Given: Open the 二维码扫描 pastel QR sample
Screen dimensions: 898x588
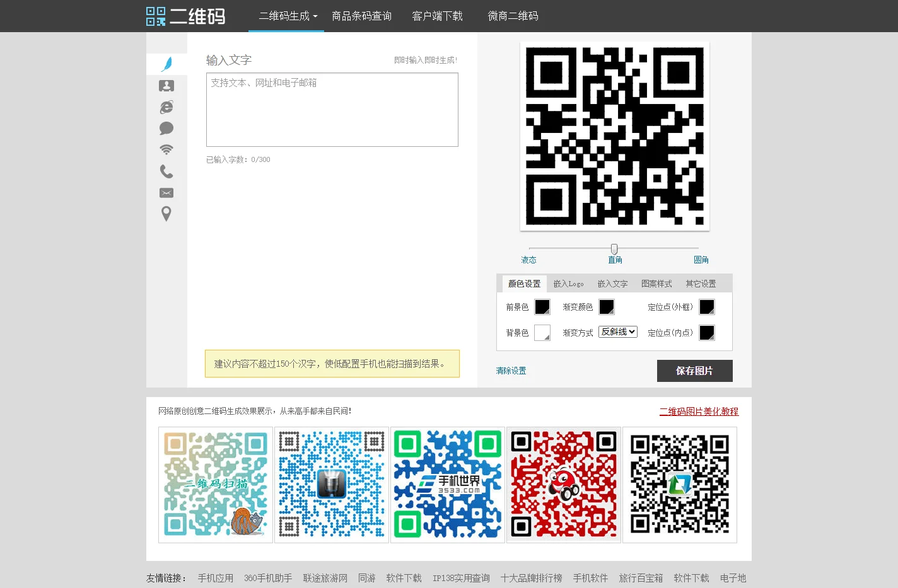Looking at the screenshot, I should (216, 485).
